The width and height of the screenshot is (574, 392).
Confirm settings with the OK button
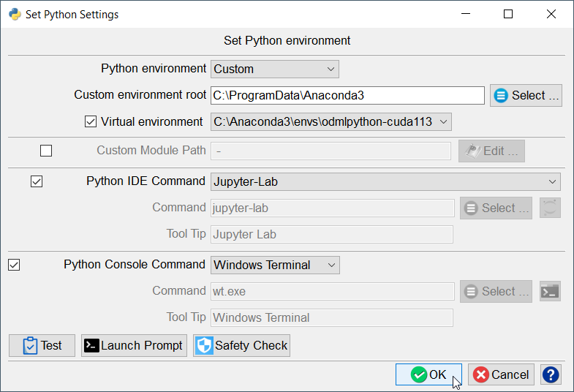[x=428, y=374]
